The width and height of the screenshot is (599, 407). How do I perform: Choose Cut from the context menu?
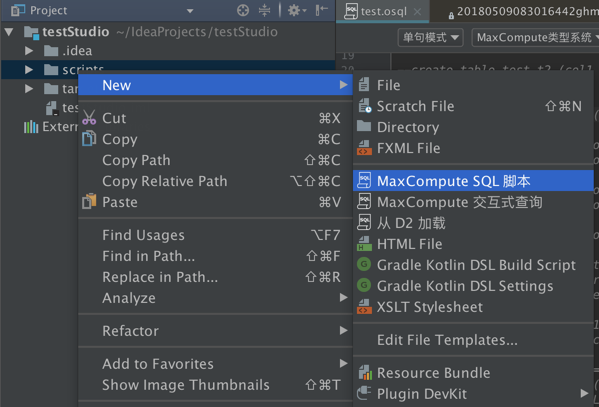pyautogui.click(x=215, y=118)
